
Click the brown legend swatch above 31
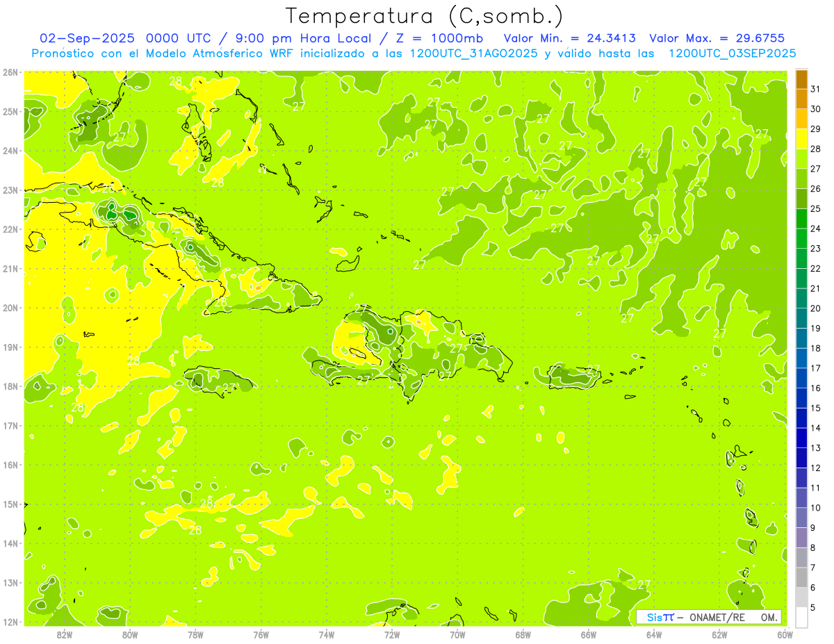click(x=801, y=79)
